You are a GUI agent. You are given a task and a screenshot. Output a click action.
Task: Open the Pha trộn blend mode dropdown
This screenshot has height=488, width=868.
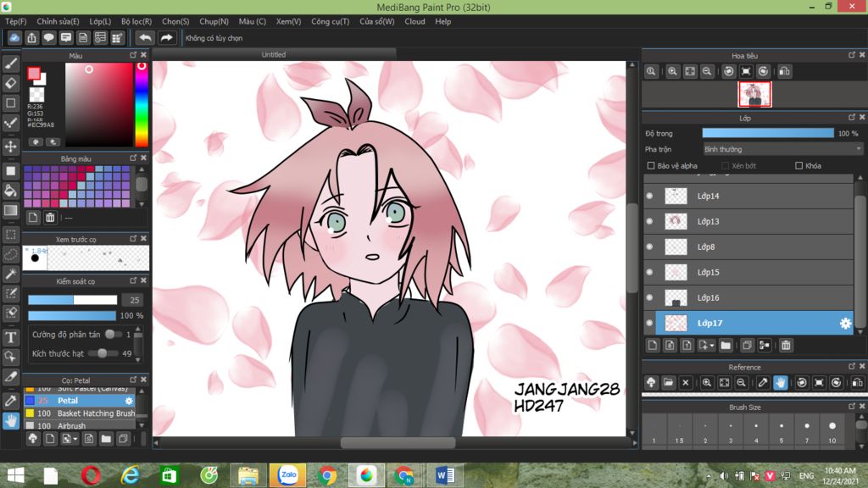(x=782, y=149)
